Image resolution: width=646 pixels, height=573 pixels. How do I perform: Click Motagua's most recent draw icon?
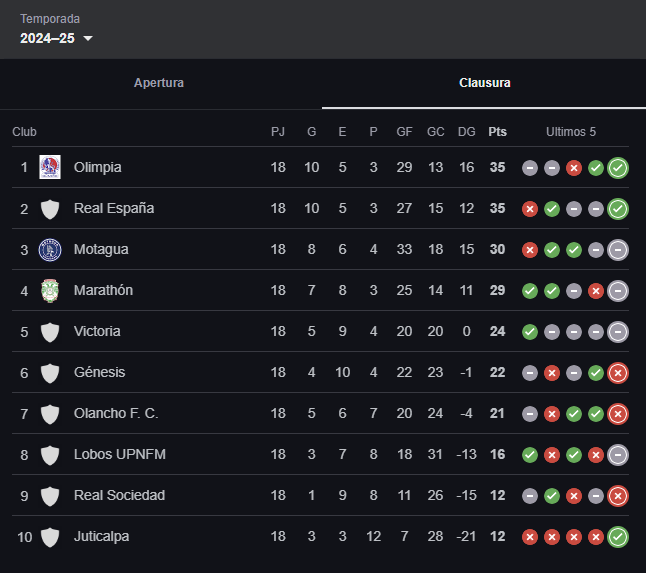[x=618, y=249]
